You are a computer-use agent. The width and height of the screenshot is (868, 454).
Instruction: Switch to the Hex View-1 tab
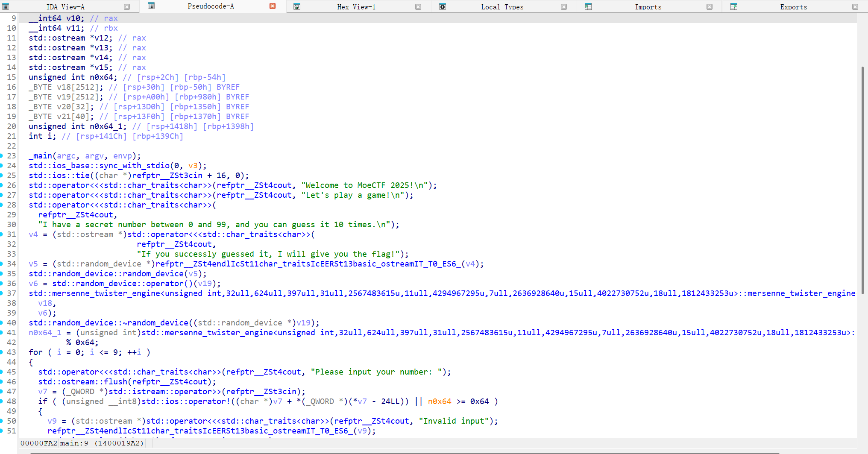(356, 7)
